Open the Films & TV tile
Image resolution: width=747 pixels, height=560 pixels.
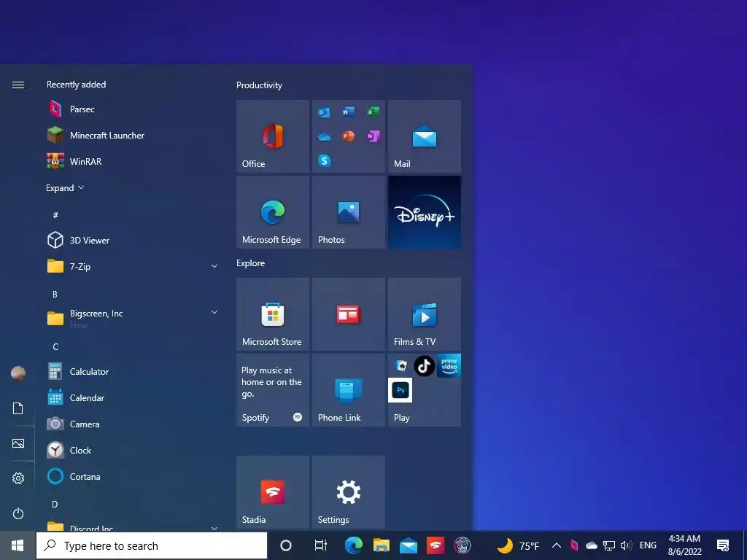(425, 314)
